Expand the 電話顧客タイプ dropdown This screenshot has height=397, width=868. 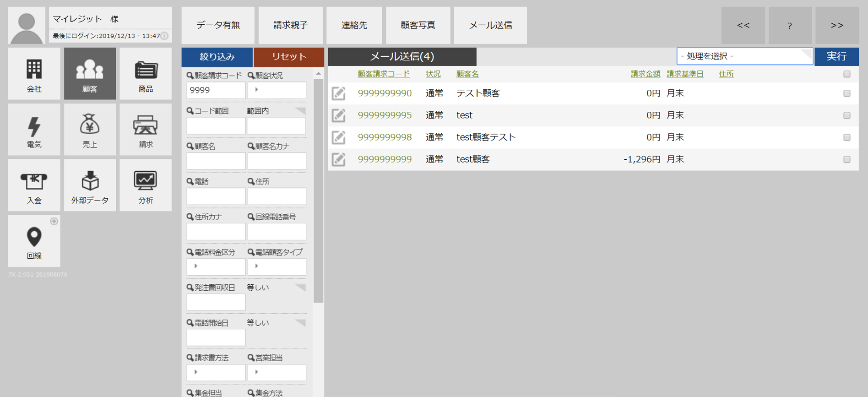click(277, 266)
